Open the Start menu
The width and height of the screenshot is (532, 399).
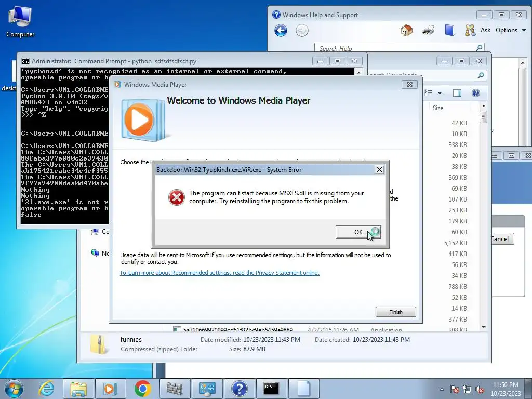(x=14, y=389)
